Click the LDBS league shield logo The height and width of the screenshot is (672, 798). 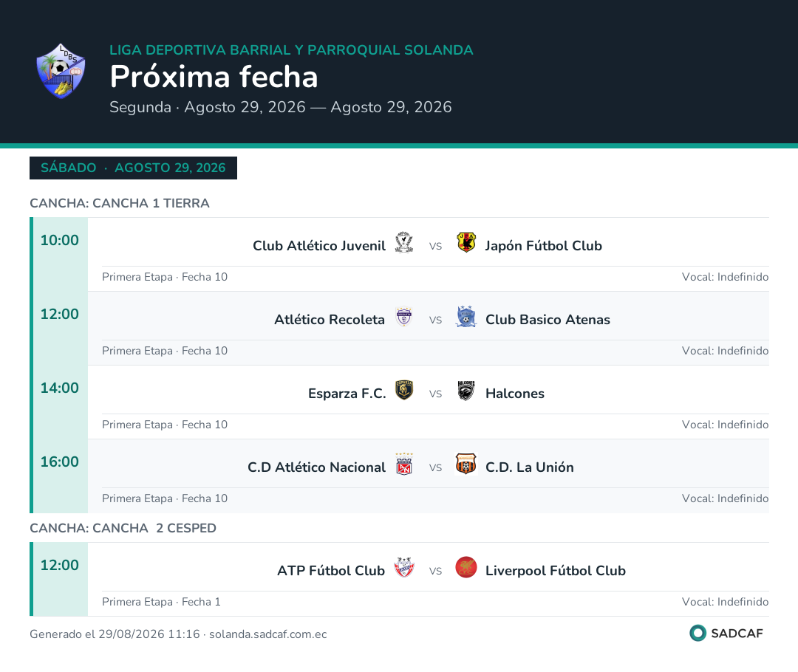tap(61, 71)
